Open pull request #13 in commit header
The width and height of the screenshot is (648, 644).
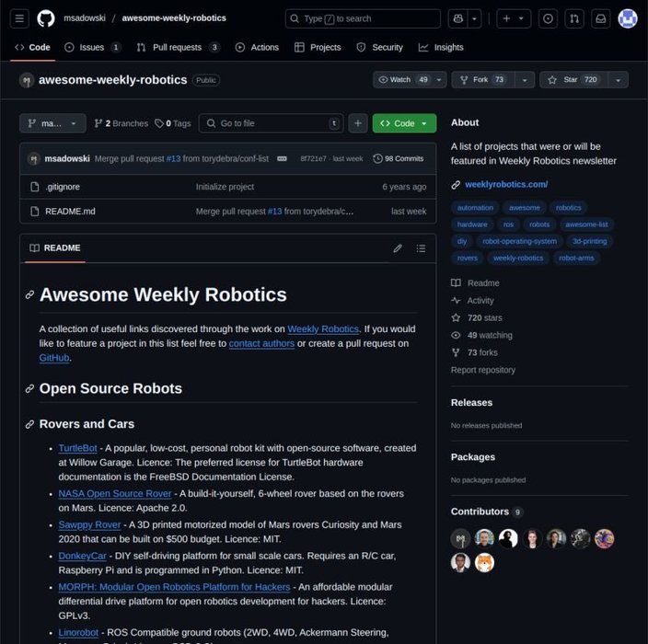[173, 158]
